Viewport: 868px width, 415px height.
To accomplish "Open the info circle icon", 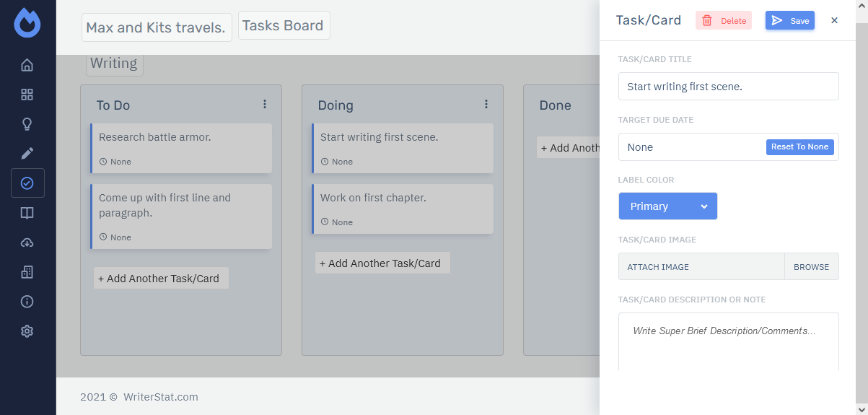I will [27, 302].
